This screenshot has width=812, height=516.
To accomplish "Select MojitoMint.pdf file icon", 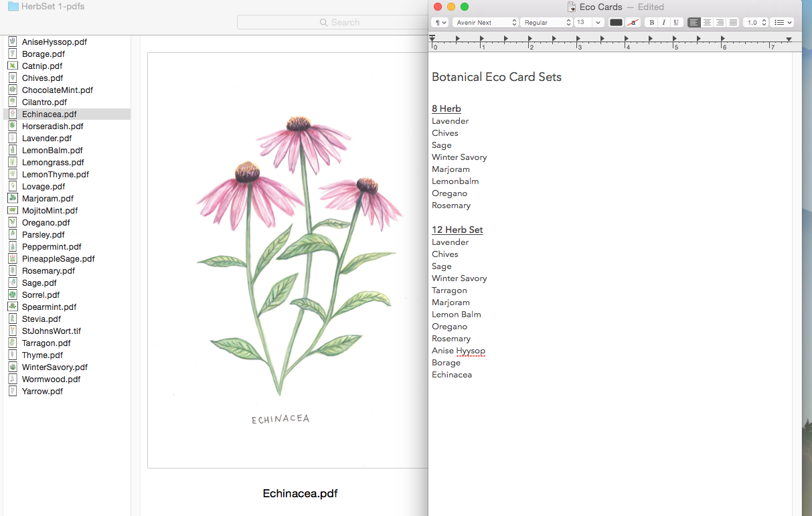I will 13,210.
